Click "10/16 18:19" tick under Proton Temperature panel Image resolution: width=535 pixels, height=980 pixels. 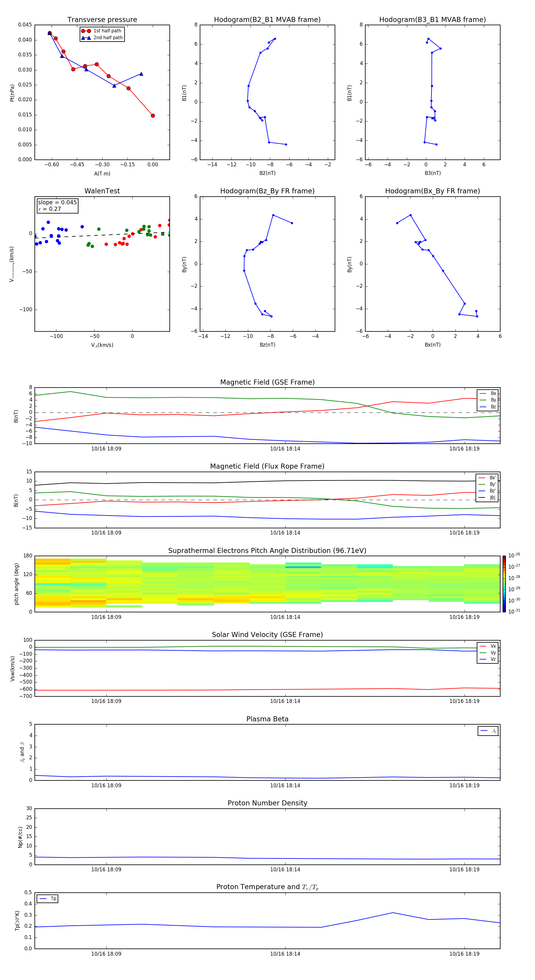[464, 954]
